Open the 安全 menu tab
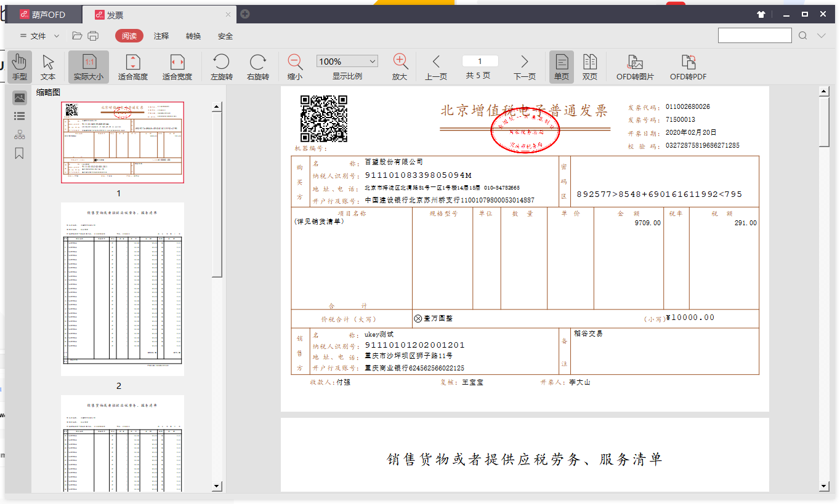The width and height of the screenshot is (840, 504). coord(225,36)
